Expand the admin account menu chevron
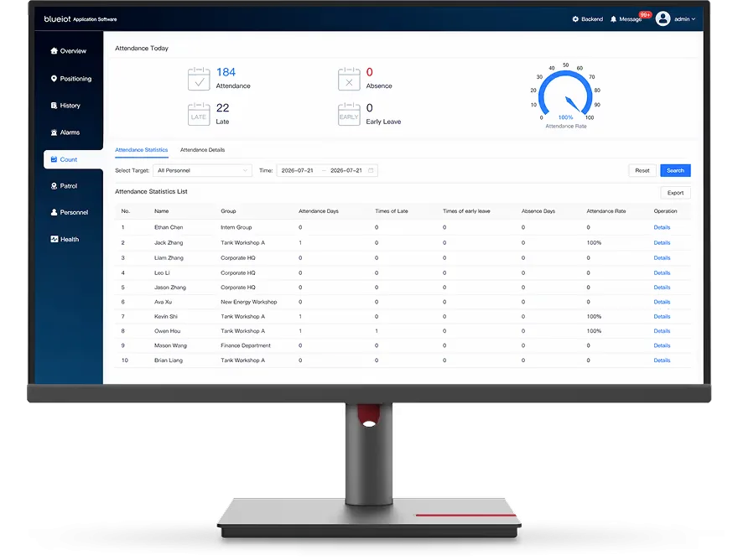Image resolution: width=738 pixels, height=560 pixels. pos(694,19)
